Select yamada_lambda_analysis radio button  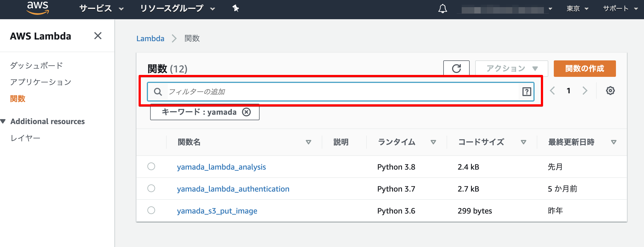click(151, 166)
